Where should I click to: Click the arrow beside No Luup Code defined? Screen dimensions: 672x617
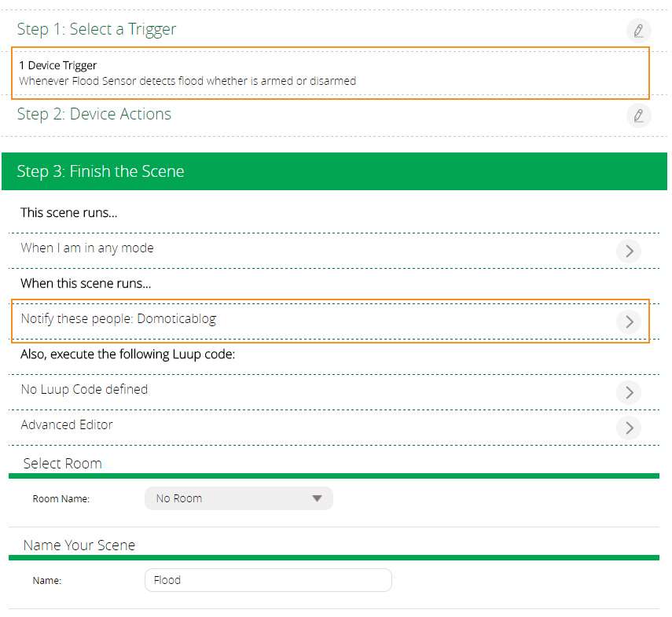tap(628, 391)
